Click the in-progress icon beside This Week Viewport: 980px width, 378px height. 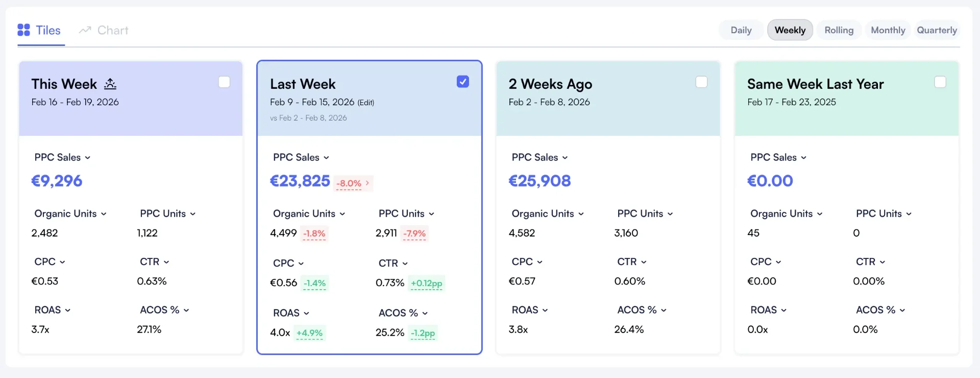[x=110, y=83]
